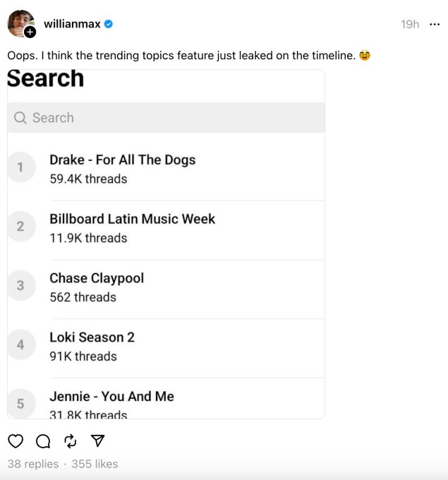Repost using the circular arrows icon
Image resolution: width=448 pixels, height=480 pixels.
coord(71,441)
